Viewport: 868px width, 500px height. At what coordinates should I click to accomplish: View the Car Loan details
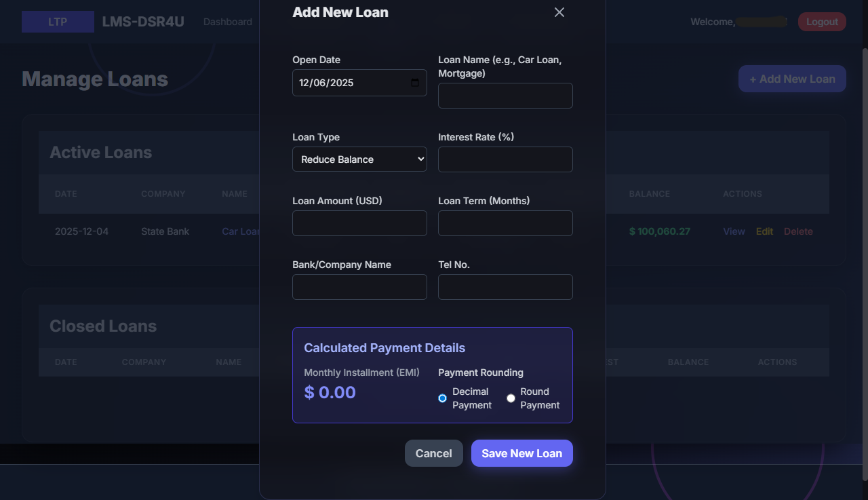pyautogui.click(x=734, y=231)
